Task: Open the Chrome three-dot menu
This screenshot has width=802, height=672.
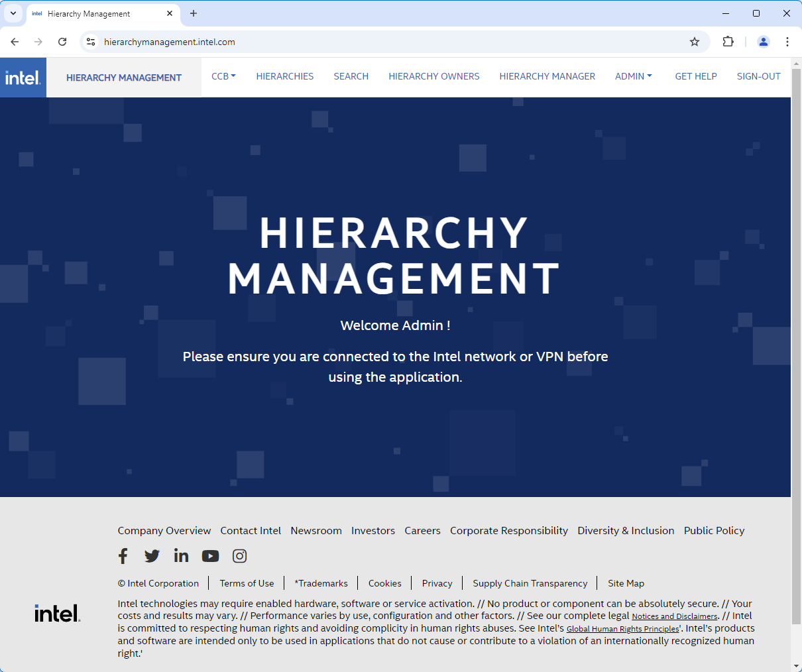Action: point(787,42)
